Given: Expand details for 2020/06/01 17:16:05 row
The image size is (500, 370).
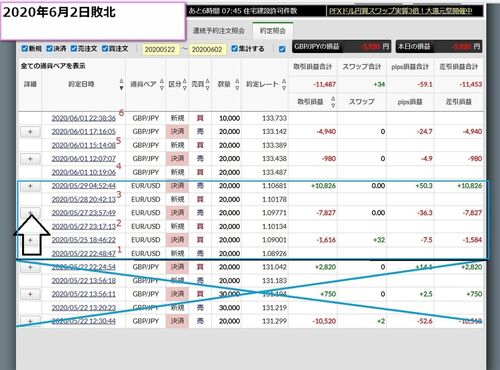Looking at the screenshot, I should [x=30, y=132].
